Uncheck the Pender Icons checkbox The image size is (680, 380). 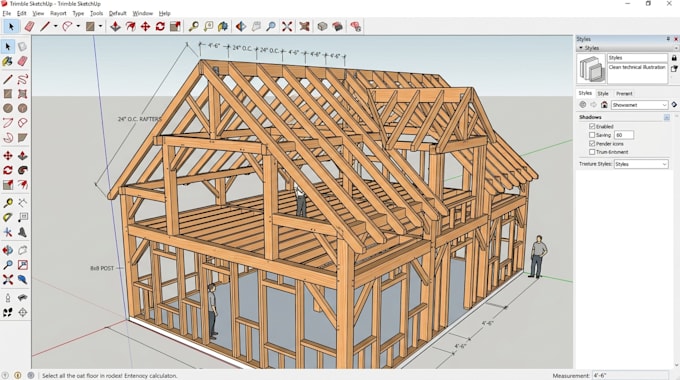coord(592,144)
